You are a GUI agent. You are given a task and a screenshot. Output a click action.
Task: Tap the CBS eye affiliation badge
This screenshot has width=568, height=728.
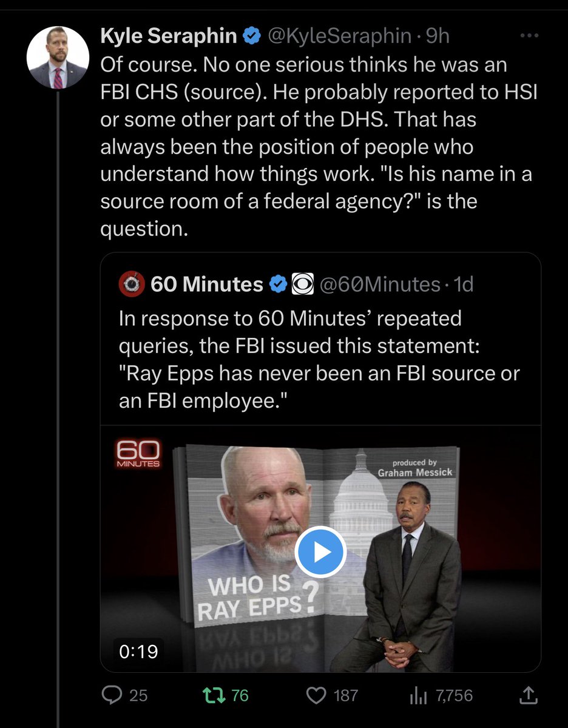pyautogui.click(x=302, y=284)
